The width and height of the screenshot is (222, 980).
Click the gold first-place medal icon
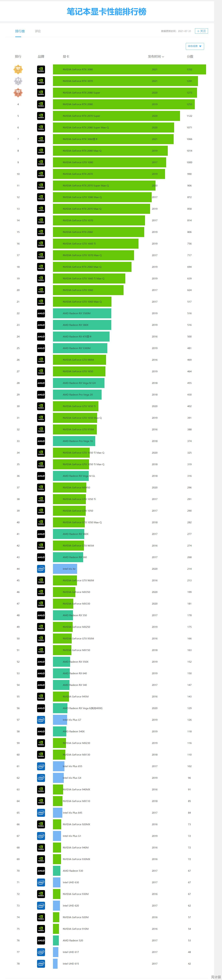(x=18, y=70)
